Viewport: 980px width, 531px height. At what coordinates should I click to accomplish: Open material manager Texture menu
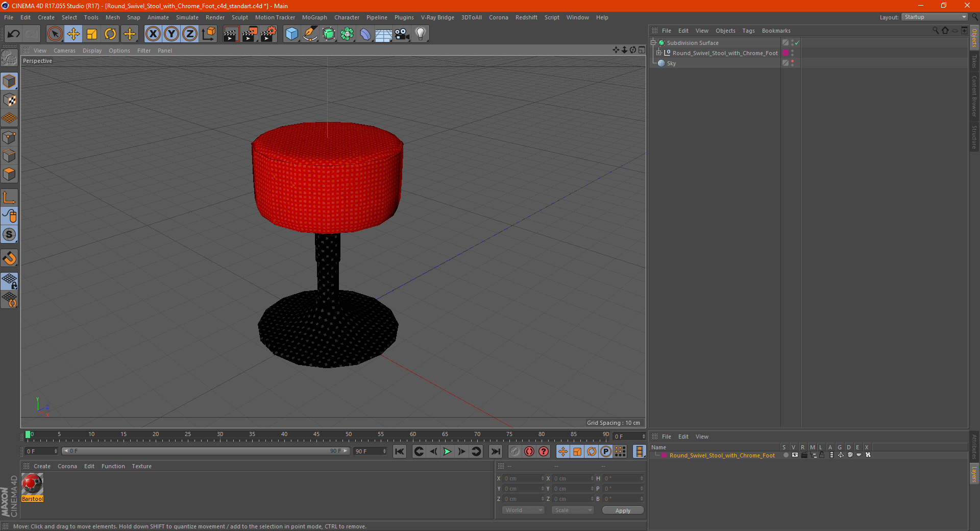(x=141, y=466)
